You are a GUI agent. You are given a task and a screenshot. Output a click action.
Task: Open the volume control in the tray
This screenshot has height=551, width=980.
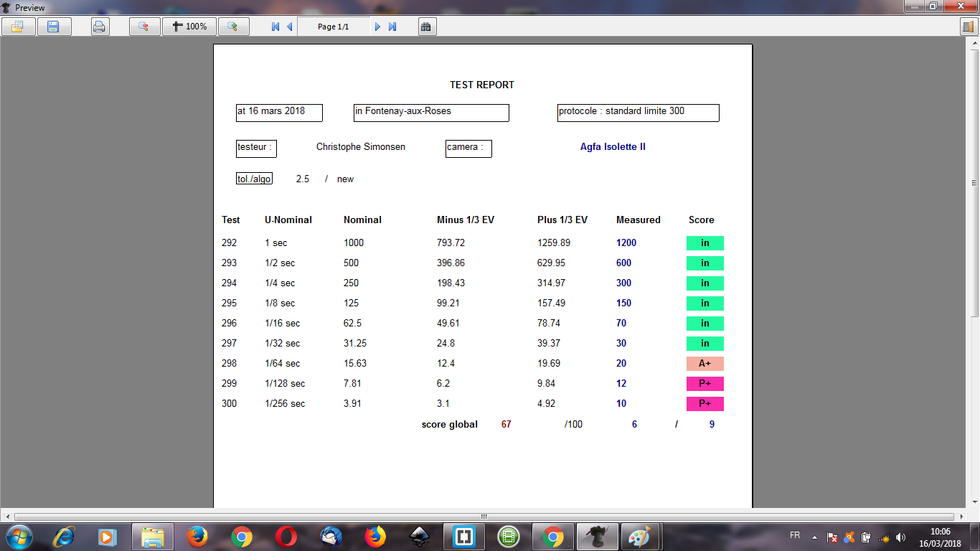[900, 537]
